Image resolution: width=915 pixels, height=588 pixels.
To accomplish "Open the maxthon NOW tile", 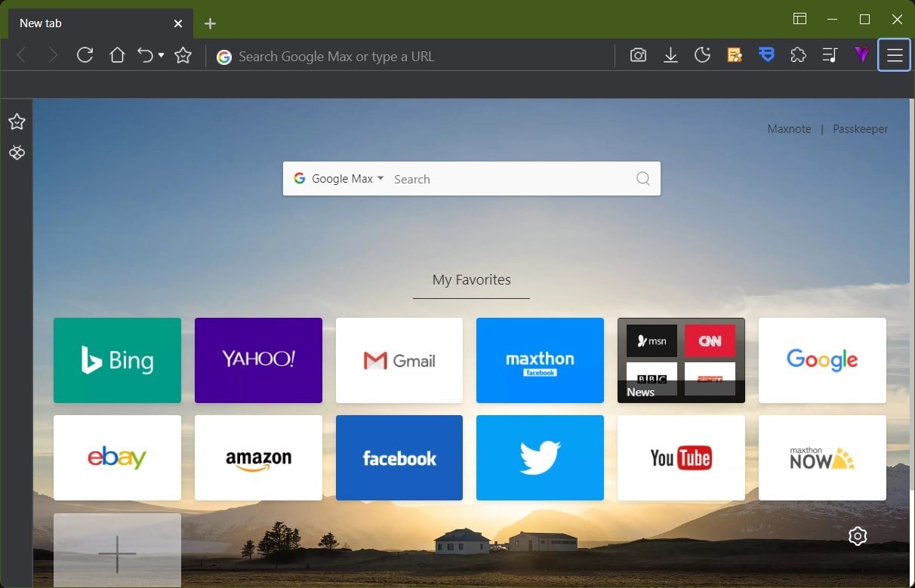I will tap(822, 457).
